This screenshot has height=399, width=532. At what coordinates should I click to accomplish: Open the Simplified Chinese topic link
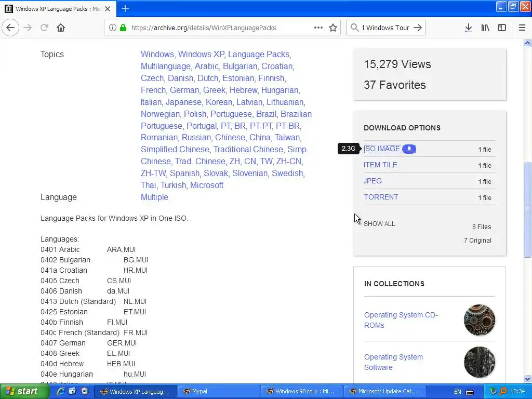pos(175,150)
